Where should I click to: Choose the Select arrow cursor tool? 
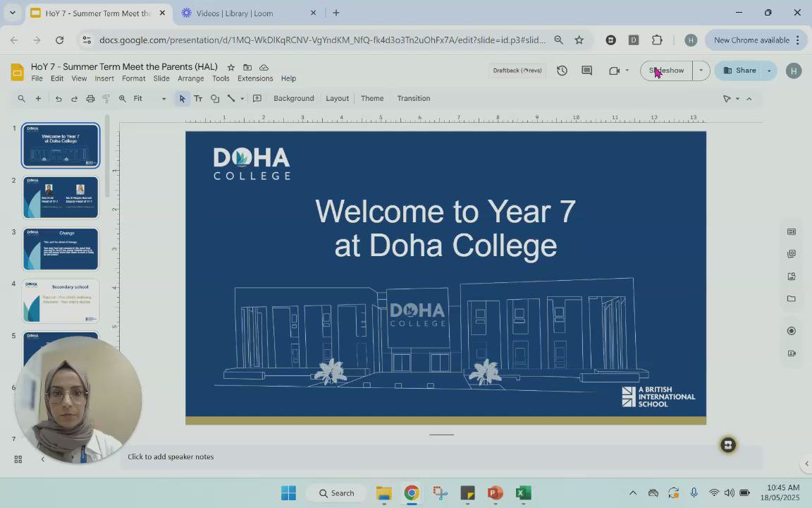pyautogui.click(x=182, y=99)
